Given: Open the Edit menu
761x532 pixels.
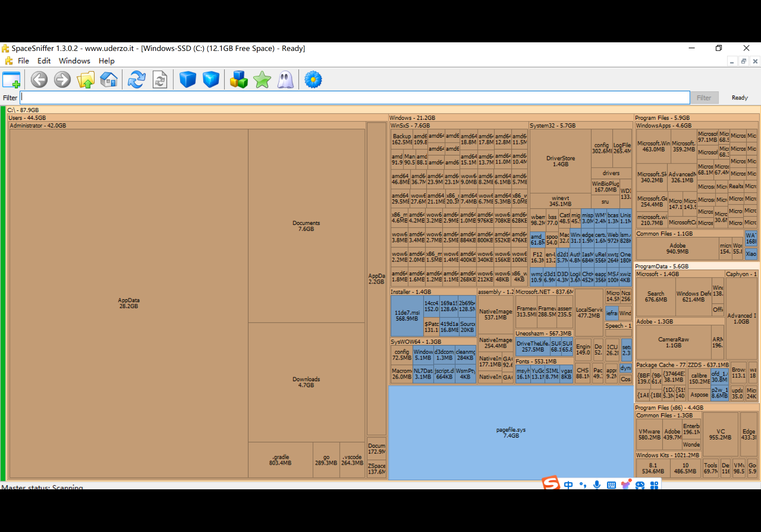Looking at the screenshot, I should click(44, 61).
